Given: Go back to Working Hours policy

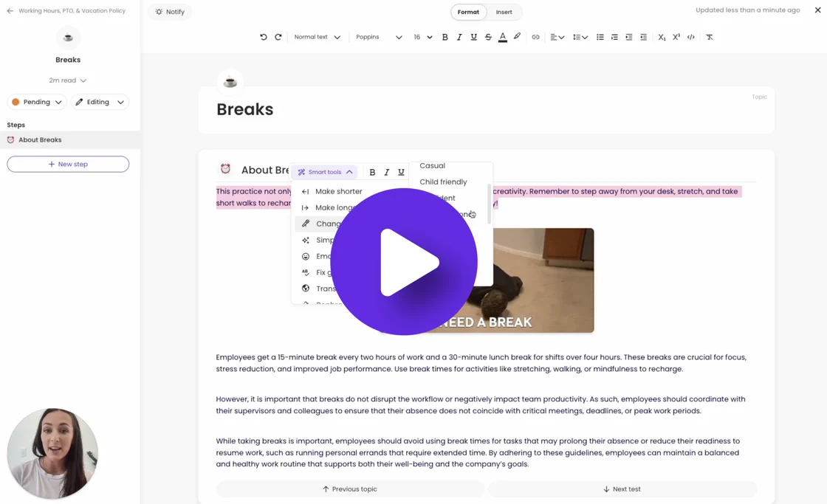Looking at the screenshot, I should point(66,10).
